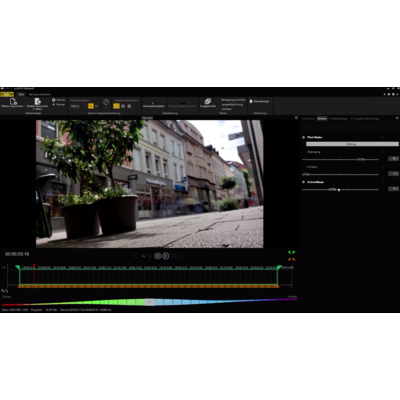The image size is (400, 400).
Task: Click the rainbow speed gradient slider handle
Action: click(x=150, y=302)
